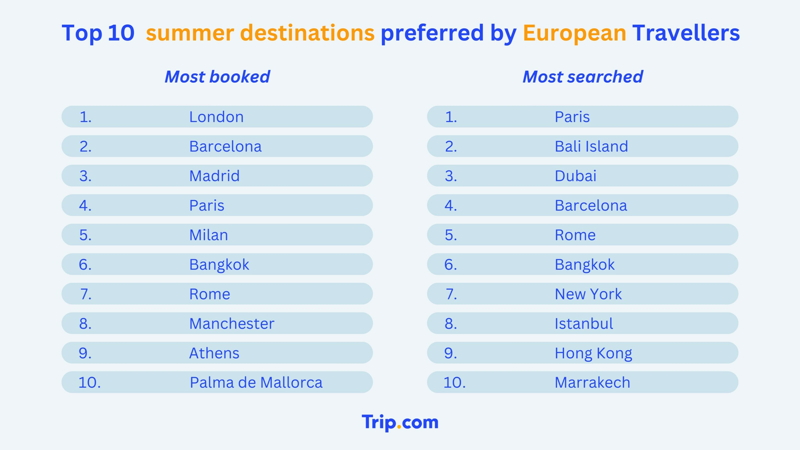Click the Most searched heading
800x450 pixels.
click(583, 77)
